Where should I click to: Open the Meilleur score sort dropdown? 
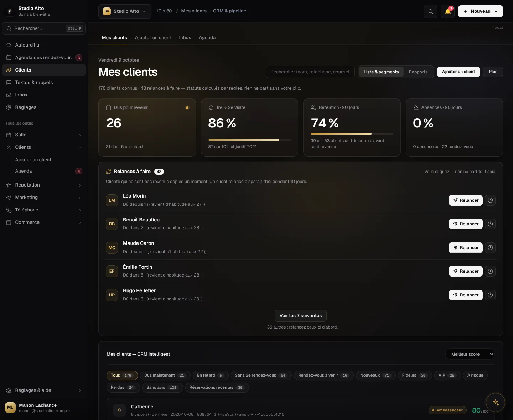(x=470, y=354)
